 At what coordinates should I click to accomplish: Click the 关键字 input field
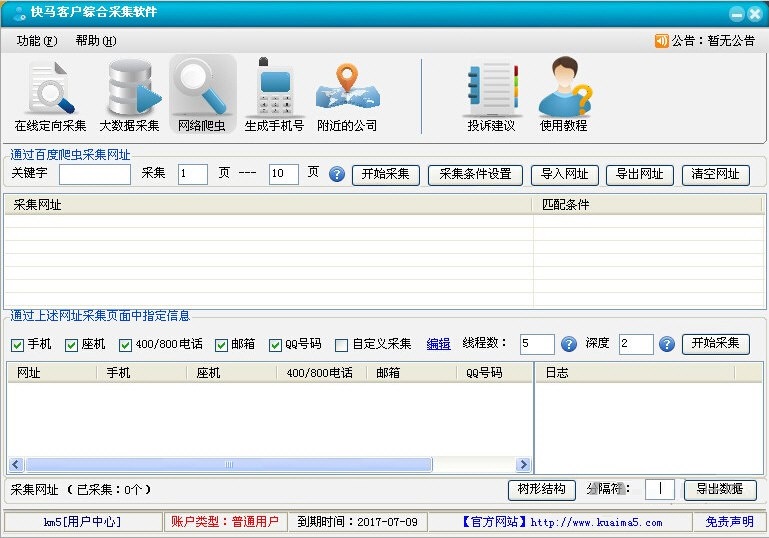click(95, 174)
